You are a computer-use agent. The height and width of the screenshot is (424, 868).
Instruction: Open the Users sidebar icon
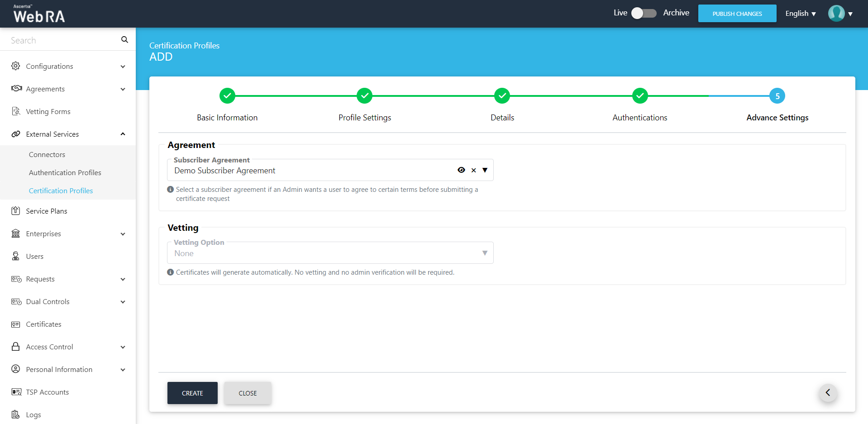tap(16, 256)
